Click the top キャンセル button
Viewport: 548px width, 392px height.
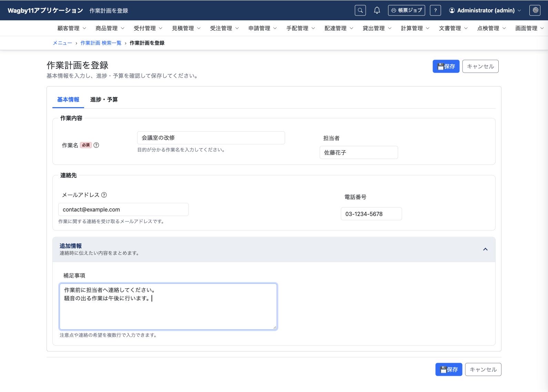(x=480, y=66)
